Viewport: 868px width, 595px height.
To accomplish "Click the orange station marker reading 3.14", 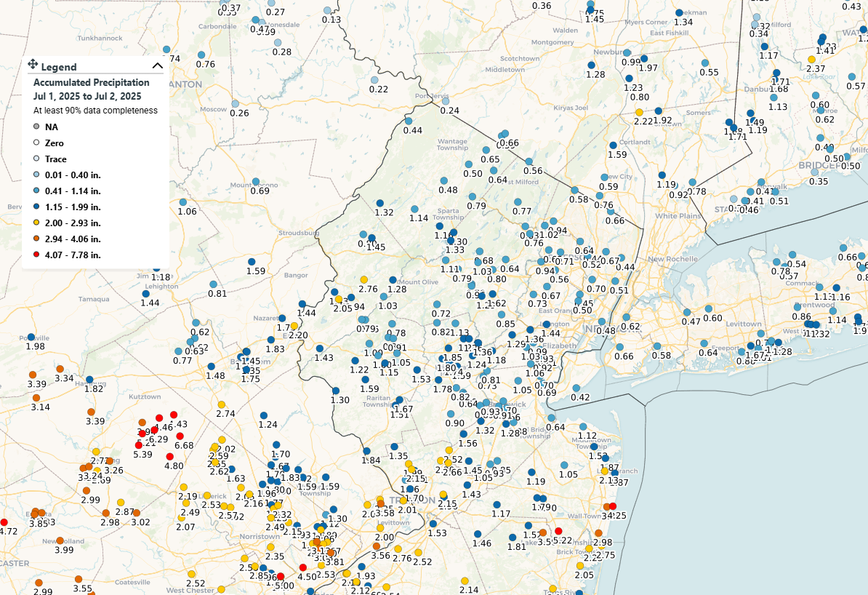I will coord(36,398).
